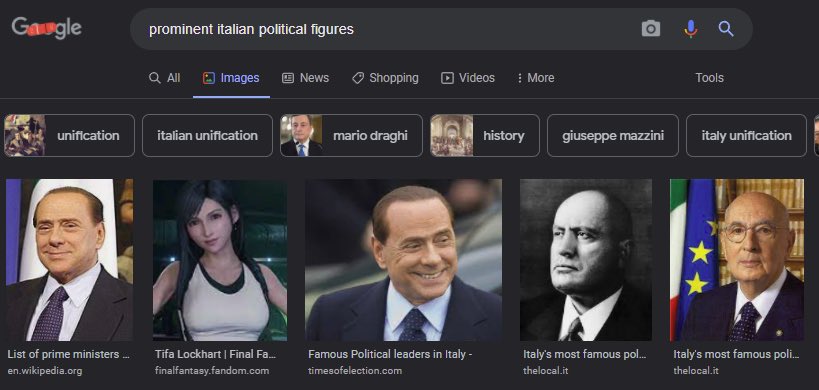The height and width of the screenshot is (390, 819).
Task: Switch to the Videos tab
Action: 468,78
